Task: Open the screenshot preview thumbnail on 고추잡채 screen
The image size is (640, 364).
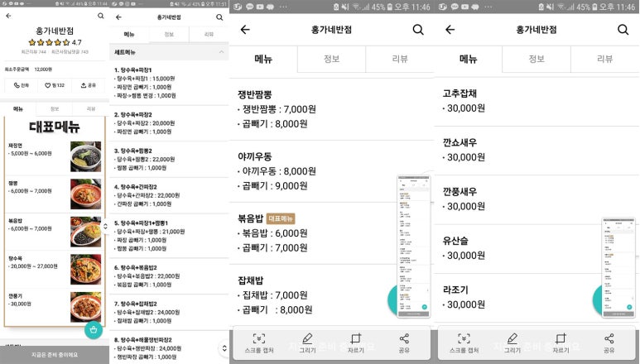Action: point(618,268)
